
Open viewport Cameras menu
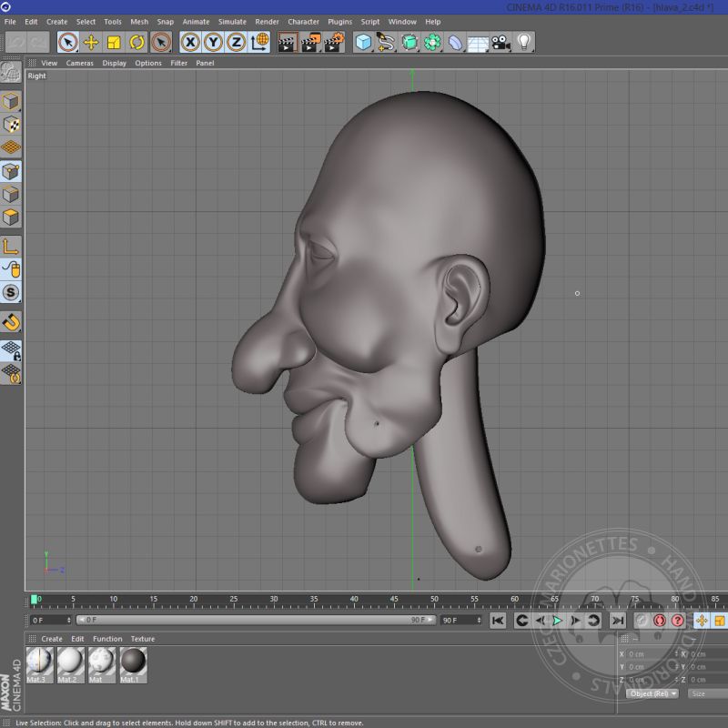pos(79,63)
